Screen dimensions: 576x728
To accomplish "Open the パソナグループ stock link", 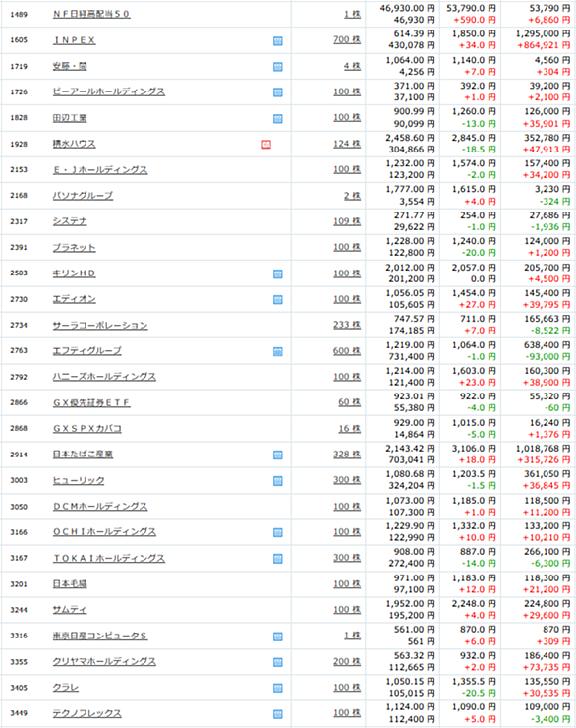I will [83, 196].
